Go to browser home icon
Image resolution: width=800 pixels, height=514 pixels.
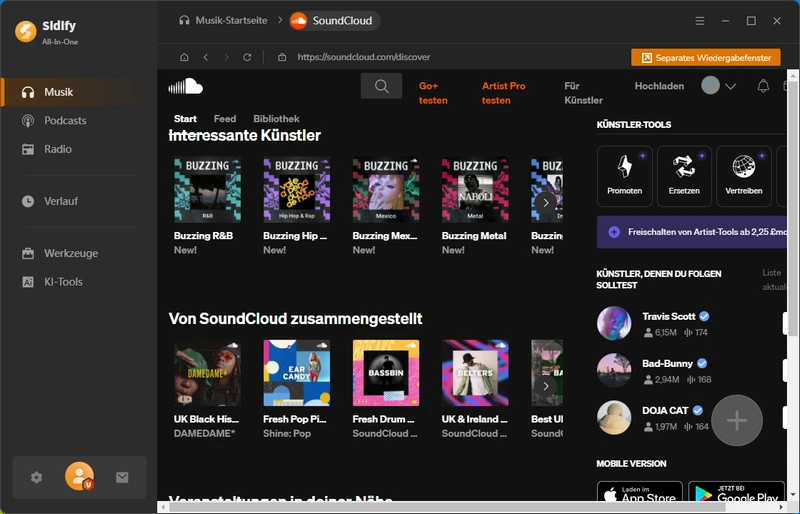(x=184, y=57)
